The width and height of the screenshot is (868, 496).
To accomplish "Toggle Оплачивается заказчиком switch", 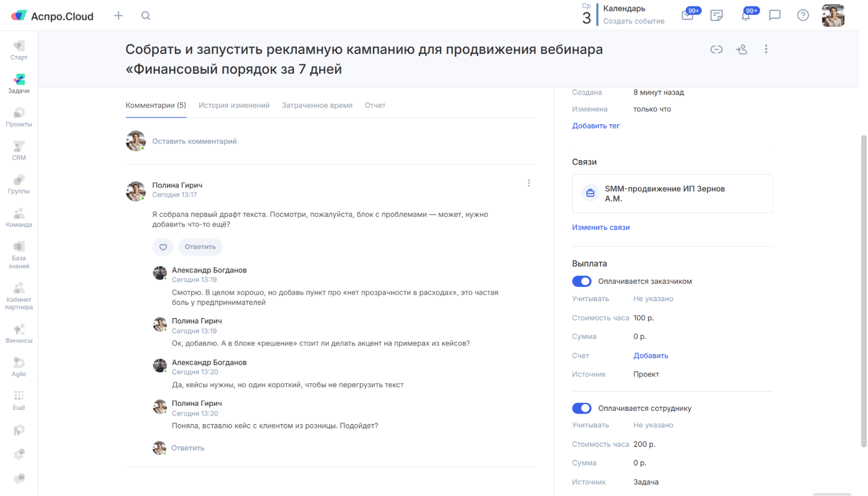I will tap(581, 281).
